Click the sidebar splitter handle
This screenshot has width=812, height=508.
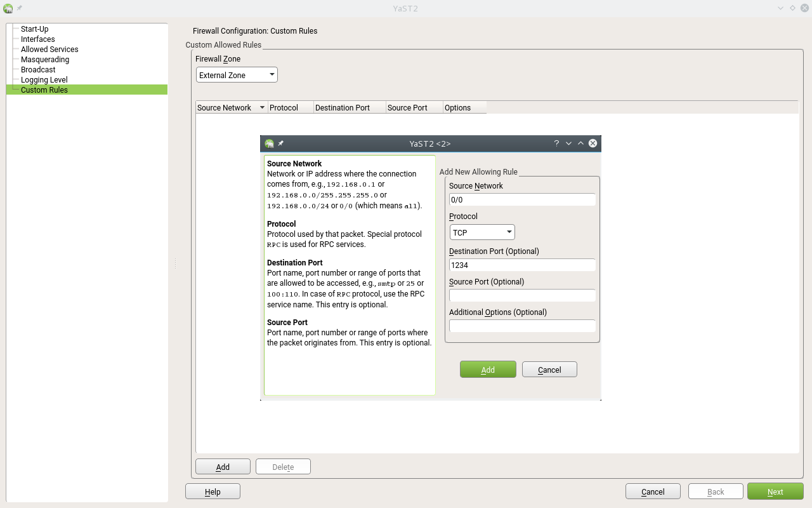(175, 264)
